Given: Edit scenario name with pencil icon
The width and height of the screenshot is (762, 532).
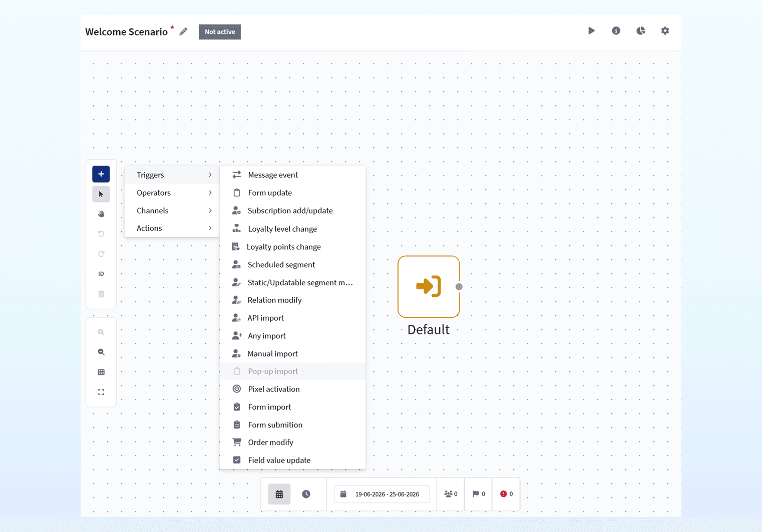Looking at the screenshot, I should point(183,32).
